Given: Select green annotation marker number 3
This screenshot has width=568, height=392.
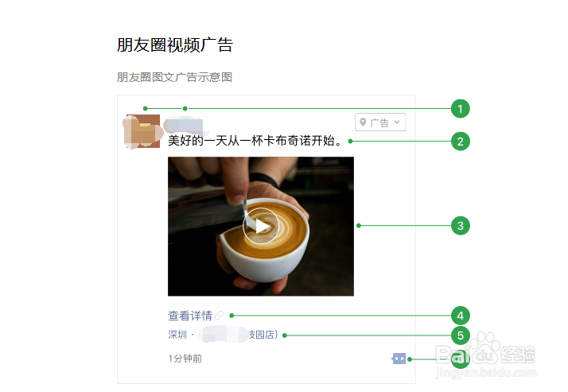Looking at the screenshot, I should point(460,226).
